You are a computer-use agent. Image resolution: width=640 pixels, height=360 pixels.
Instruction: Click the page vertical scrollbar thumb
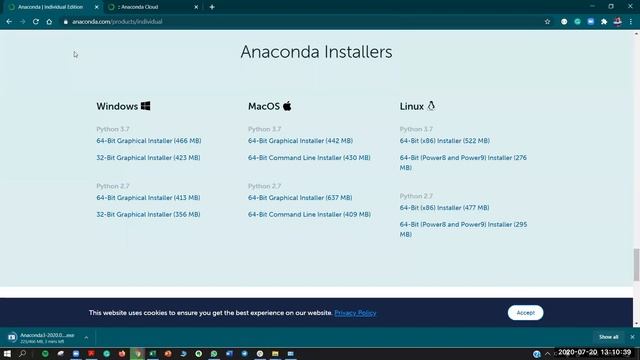[x=636, y=264]
